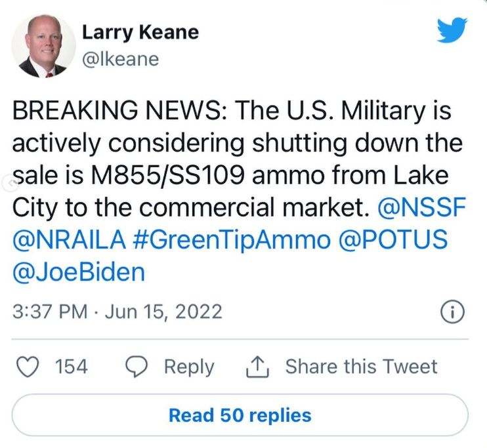
Task: Click the Share this Tweet label
Action: [360, 367]
